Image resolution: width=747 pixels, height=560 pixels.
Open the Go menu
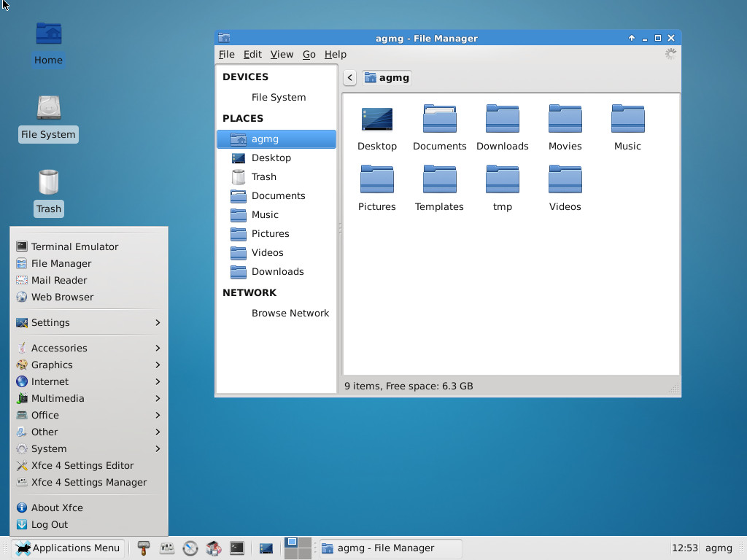[309, 54]
